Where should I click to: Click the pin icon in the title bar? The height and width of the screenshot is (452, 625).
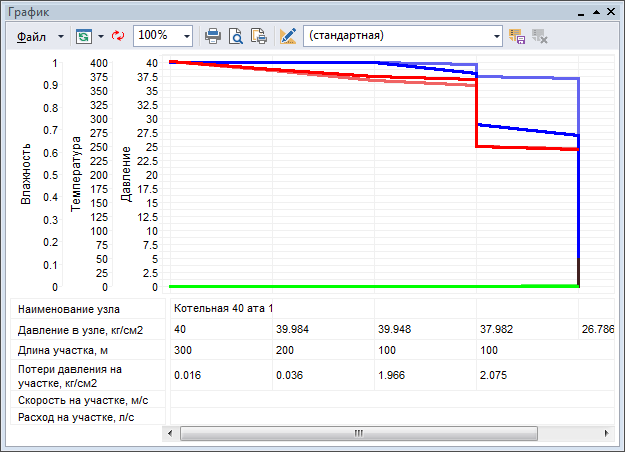[596, 11]
